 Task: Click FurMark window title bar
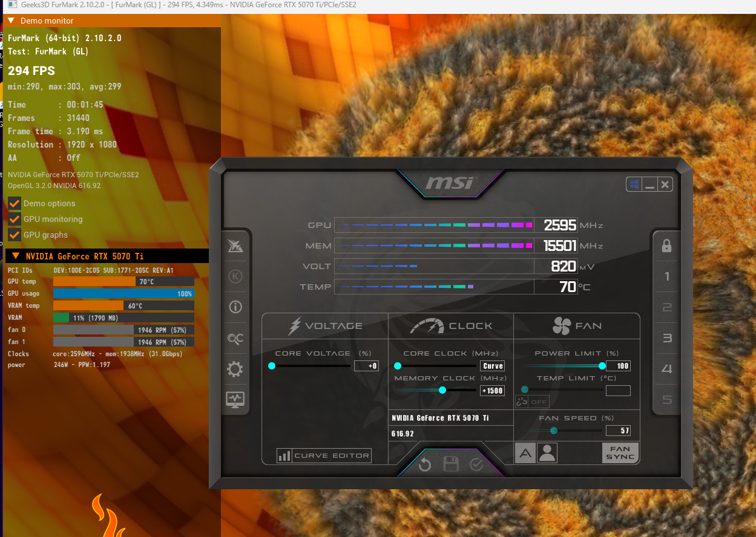378,5
